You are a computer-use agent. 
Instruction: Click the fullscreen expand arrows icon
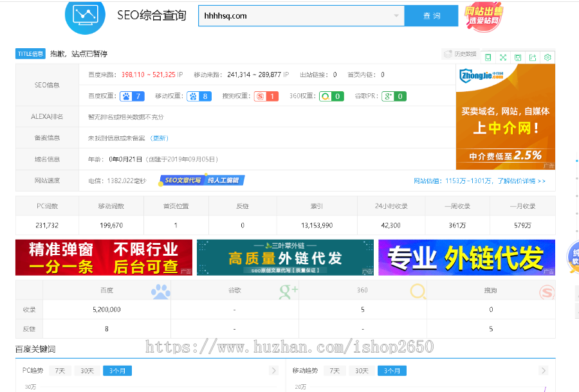503,57
